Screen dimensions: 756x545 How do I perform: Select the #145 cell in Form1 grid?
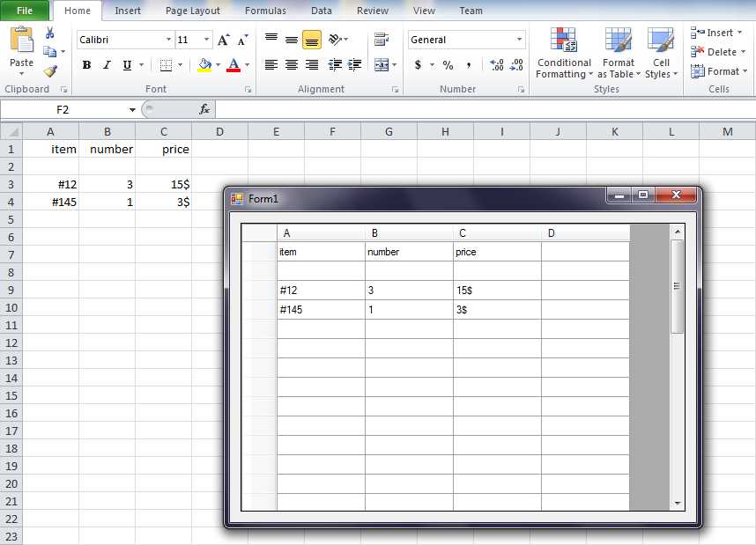[321, 309]
